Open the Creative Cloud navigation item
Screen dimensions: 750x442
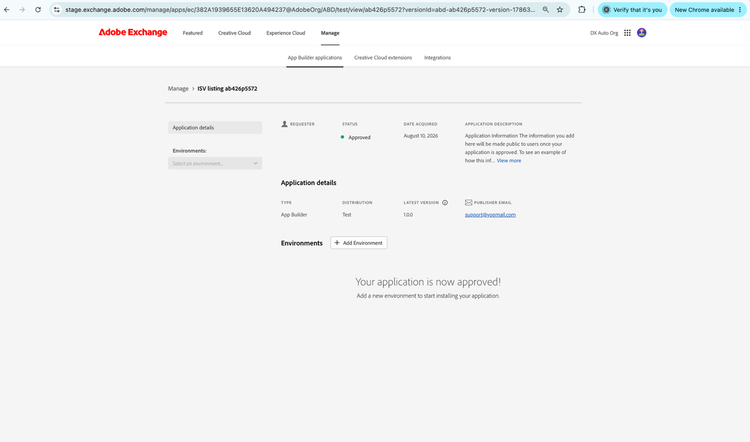(x=234, y=33)
